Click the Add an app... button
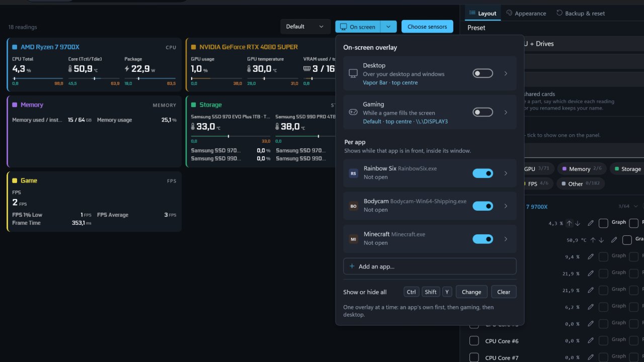Viewport: 644px width, 362px height. click(x=430, y=266)
